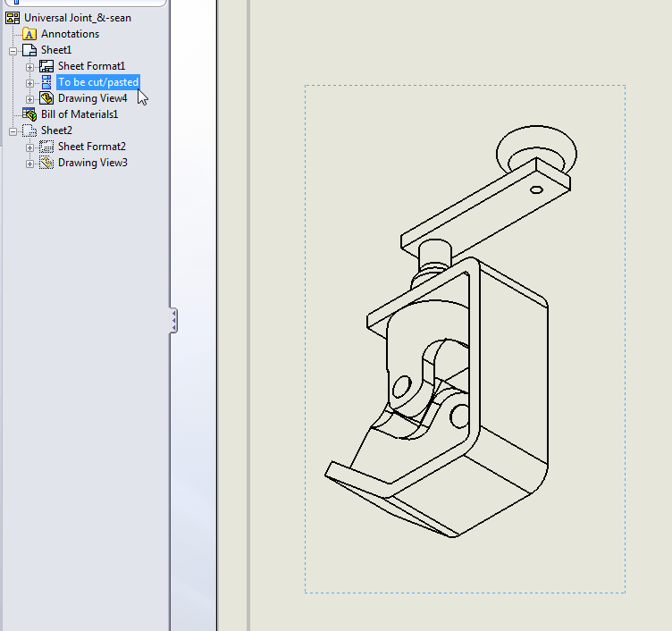The height and width of the screenshot is (631, 672).
Task: Click the Drawing View3 icon
Action: (46, 163)
